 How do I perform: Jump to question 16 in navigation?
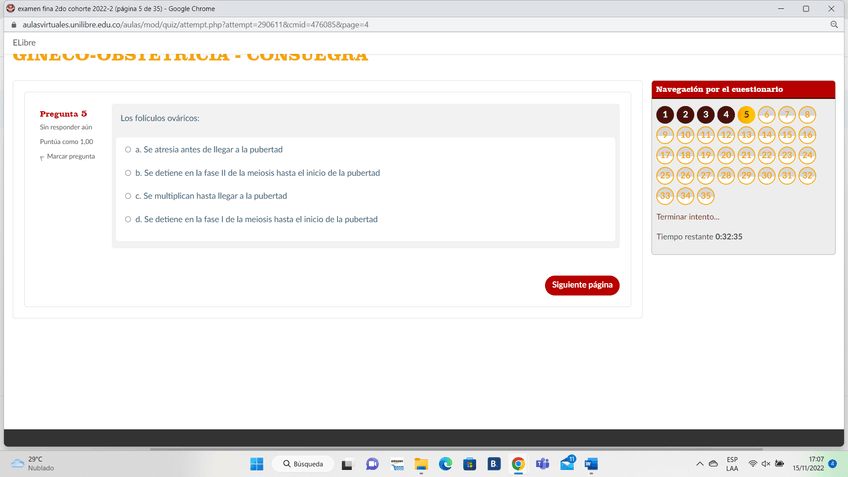807,135
